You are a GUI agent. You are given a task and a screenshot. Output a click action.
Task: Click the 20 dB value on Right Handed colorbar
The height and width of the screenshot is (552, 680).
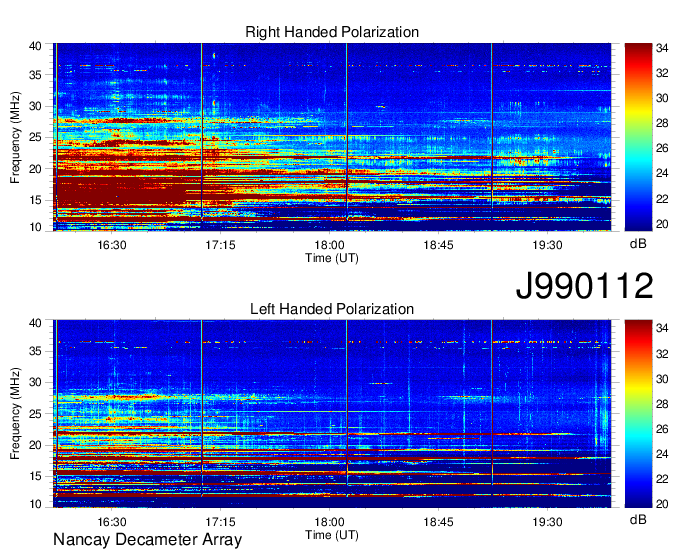662,224
